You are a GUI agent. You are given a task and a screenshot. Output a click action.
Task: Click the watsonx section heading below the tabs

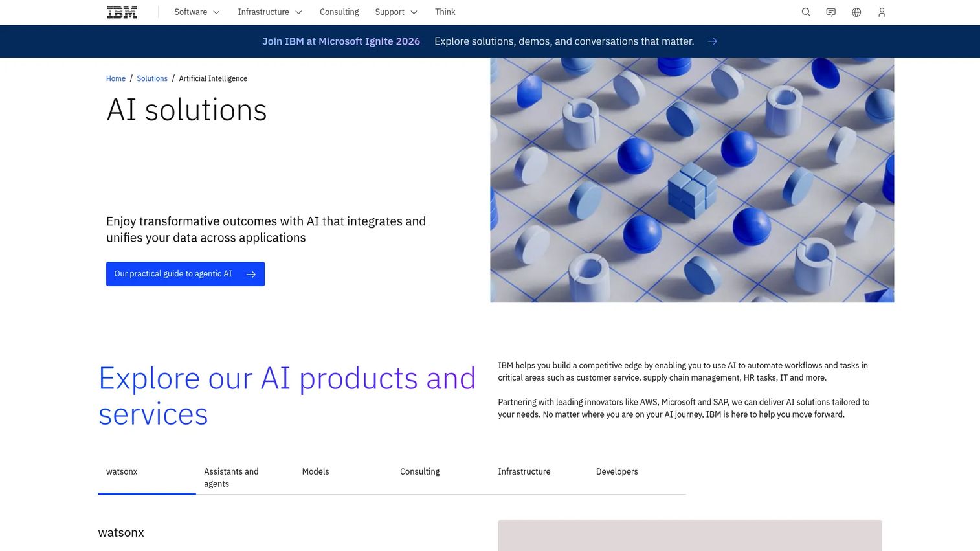[x=121, y=533]
